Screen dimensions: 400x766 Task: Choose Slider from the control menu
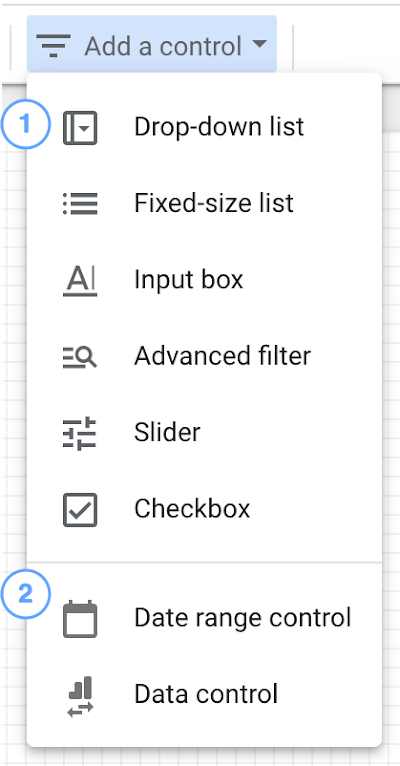(204, 432)
